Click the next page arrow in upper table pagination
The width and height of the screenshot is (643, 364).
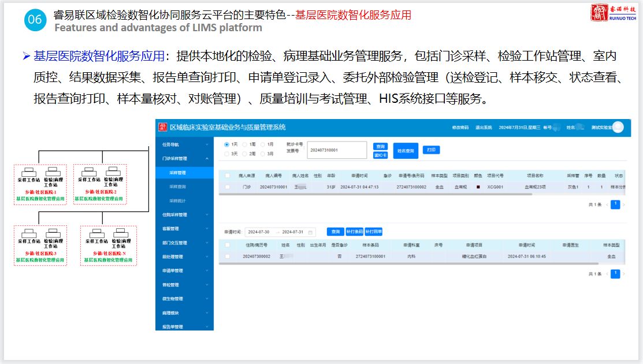(x=623, y=205)
